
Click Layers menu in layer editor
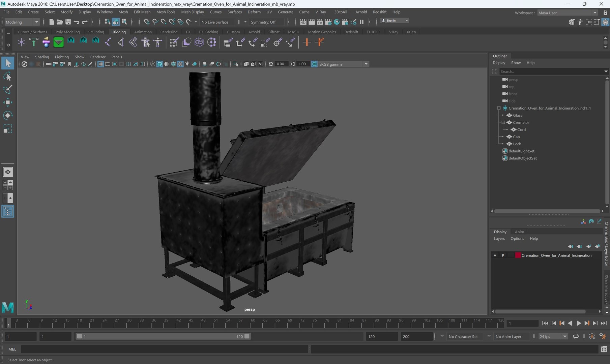tap(499, 239)
